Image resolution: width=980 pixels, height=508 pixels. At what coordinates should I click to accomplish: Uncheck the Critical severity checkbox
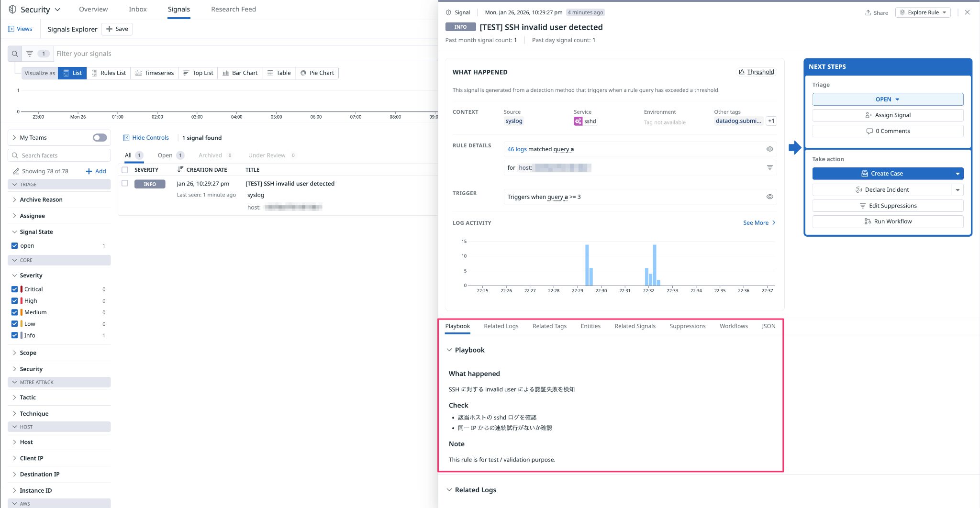click(14, 289)
